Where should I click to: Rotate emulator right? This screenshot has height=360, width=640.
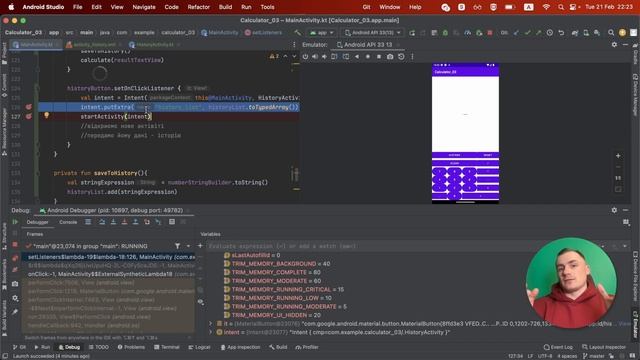click(x=346, y=57)
